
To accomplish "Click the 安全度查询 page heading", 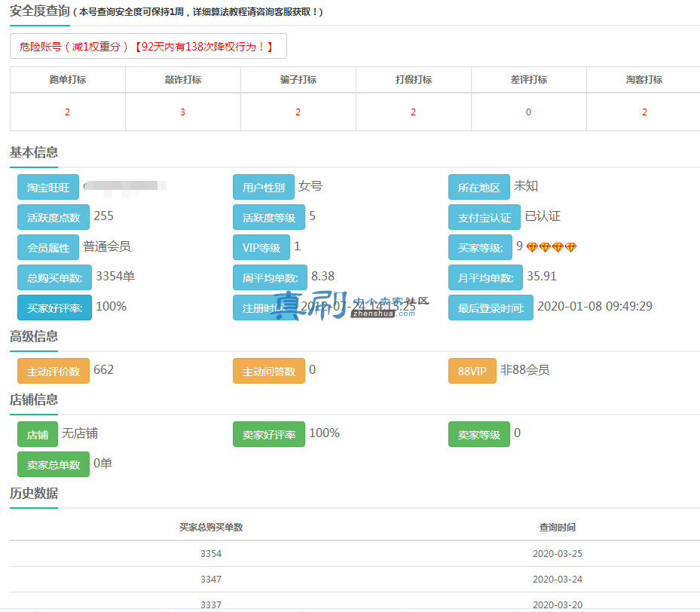I will point(40,11).
